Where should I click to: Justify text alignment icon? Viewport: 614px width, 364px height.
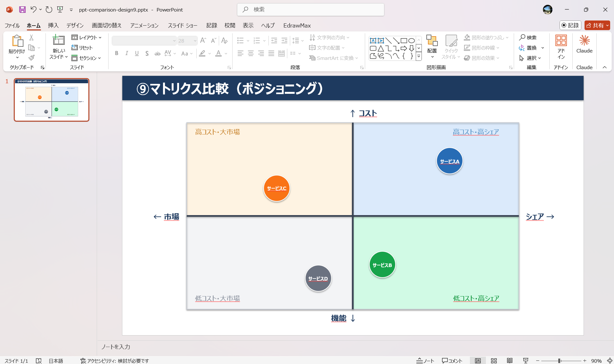click(x=271, y=53)
